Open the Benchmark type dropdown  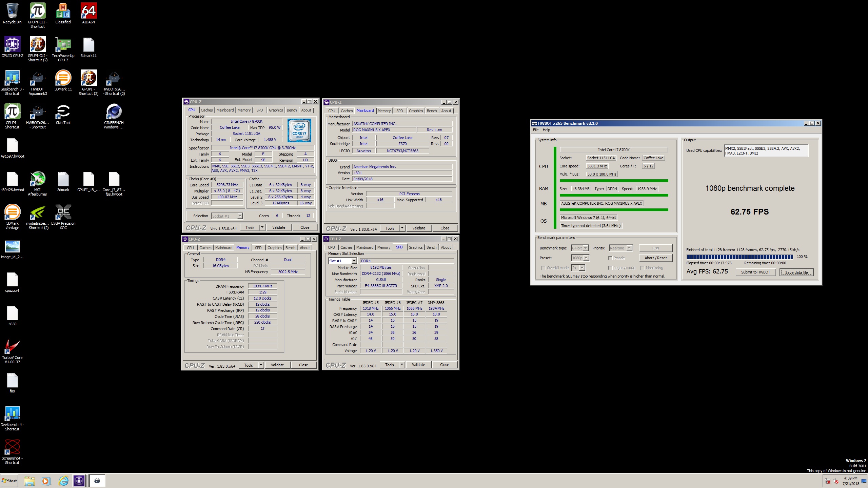click(580, 248)
